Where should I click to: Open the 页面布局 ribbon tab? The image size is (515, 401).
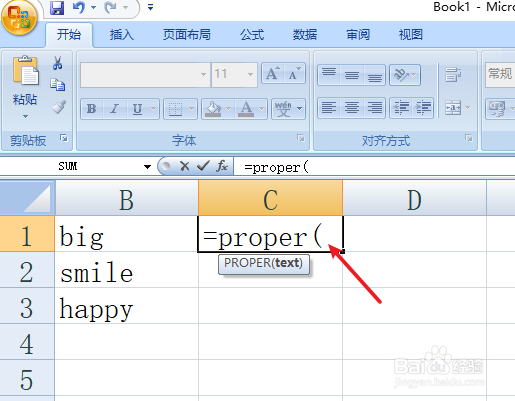point(187,34)
